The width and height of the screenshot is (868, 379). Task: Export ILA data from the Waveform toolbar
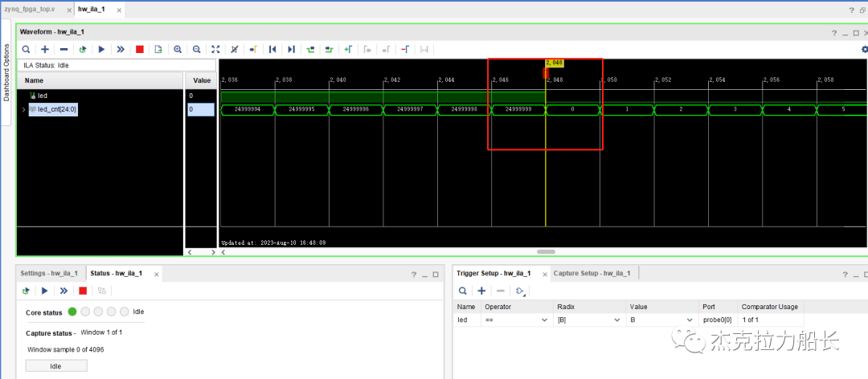158,49
